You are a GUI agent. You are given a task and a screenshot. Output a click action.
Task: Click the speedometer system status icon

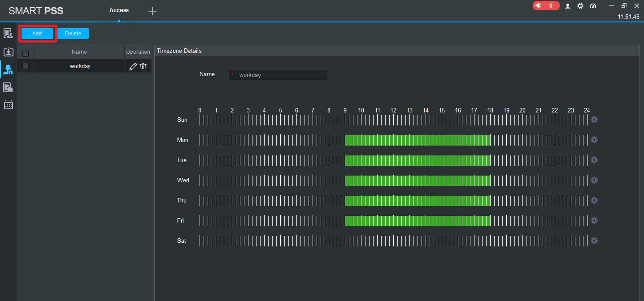point(593,6)
